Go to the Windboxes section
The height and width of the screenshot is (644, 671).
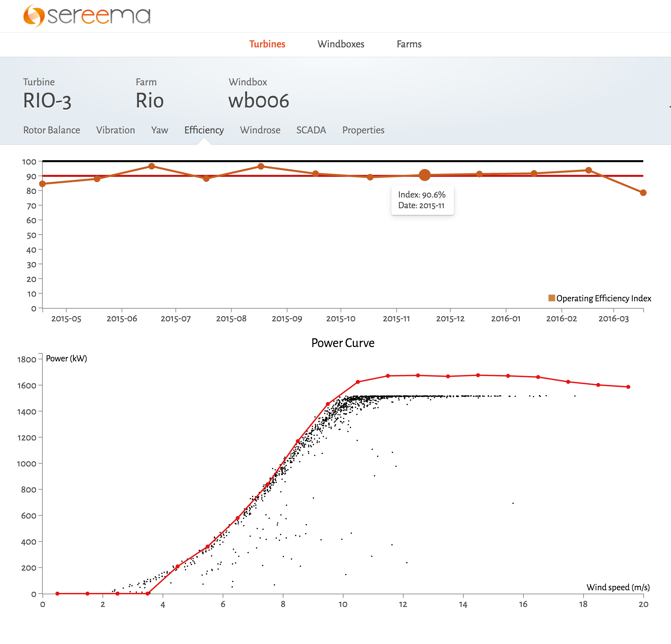341,44
